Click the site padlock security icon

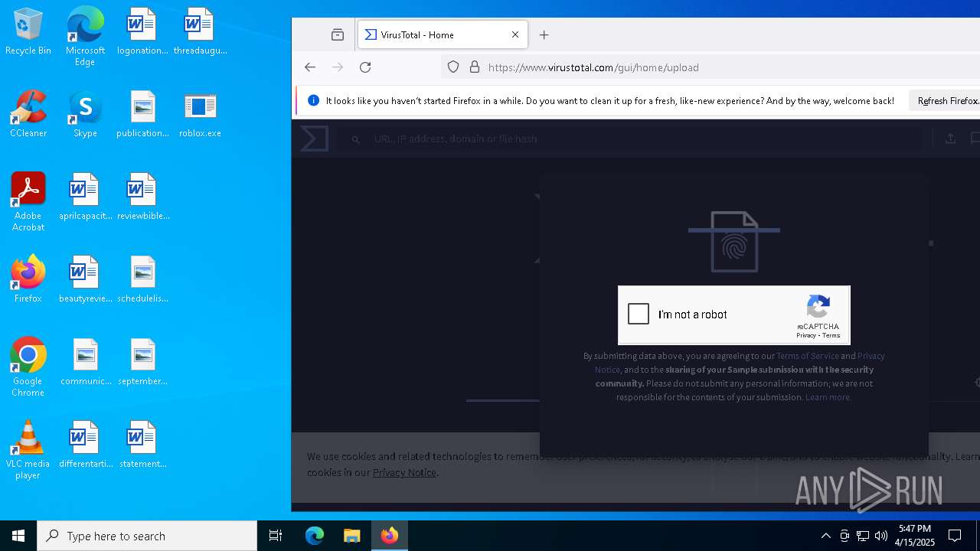coord(475,67)
